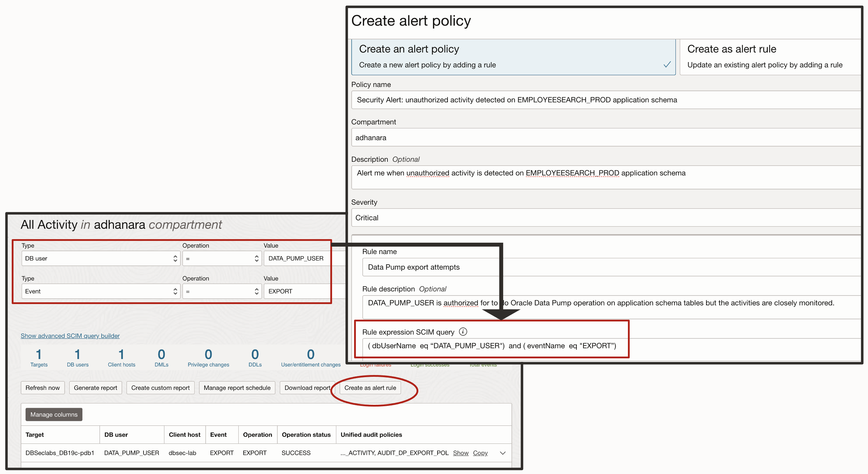Click the info icon beside Rule expression SCIM query
The width and height of the screenshot is (868, 474).
click(463, 332)
